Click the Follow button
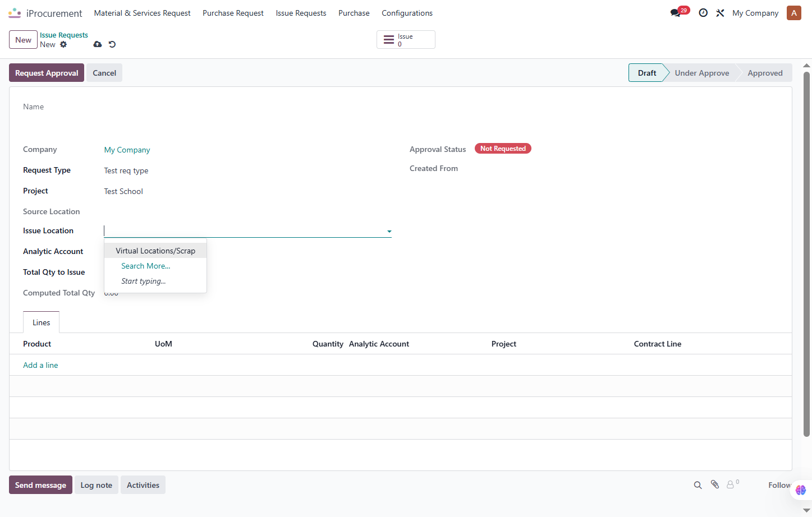Image resolution: width=812 pixels, height=517 pixels. [x=780, y=485]
